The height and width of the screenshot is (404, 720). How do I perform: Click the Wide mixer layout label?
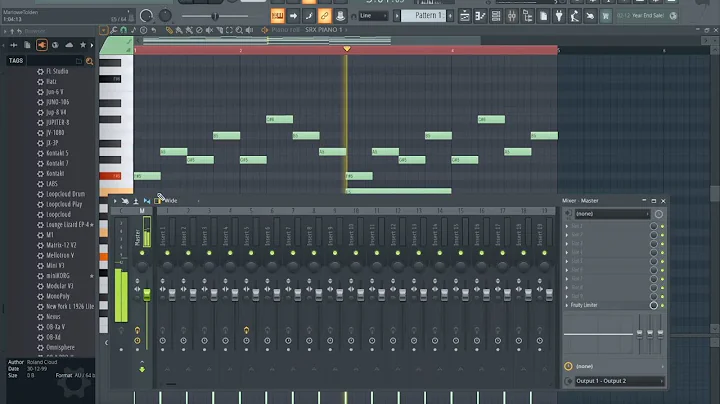pos(171,201)
